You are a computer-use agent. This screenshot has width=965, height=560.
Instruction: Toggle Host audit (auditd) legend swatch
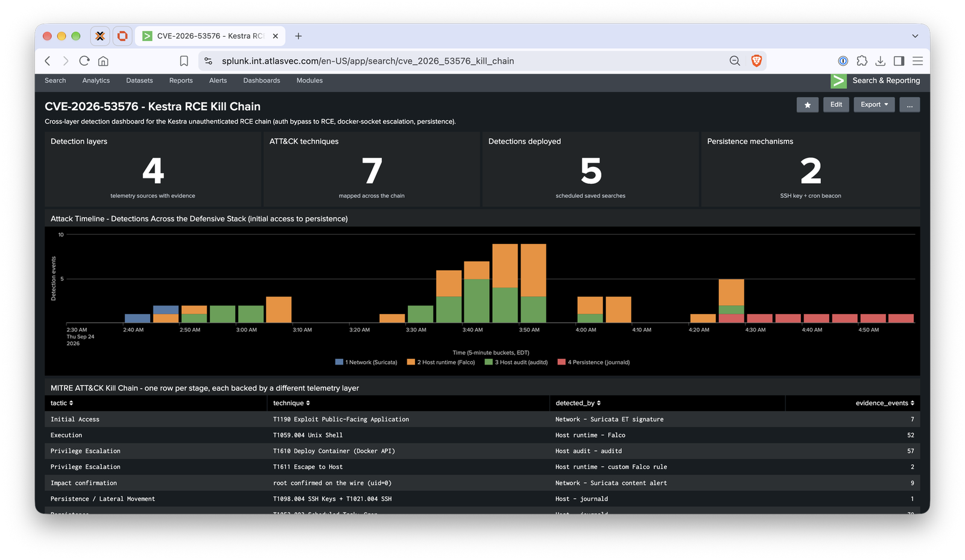tap(489, 362)
